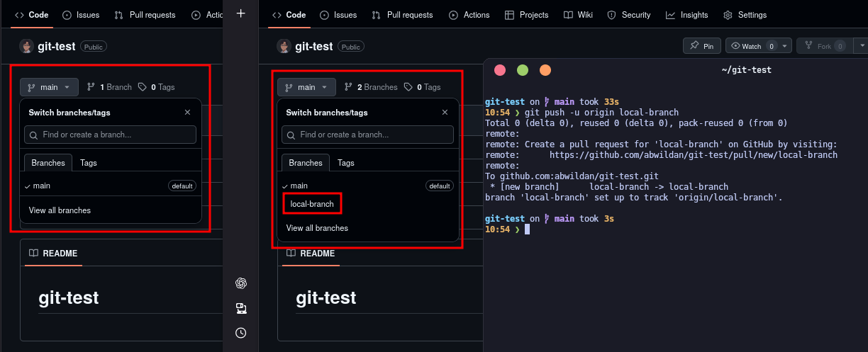Viewport: 868px width, 352px height.
Task: Go to the Projects tab
Action: (x=527, y=15)
